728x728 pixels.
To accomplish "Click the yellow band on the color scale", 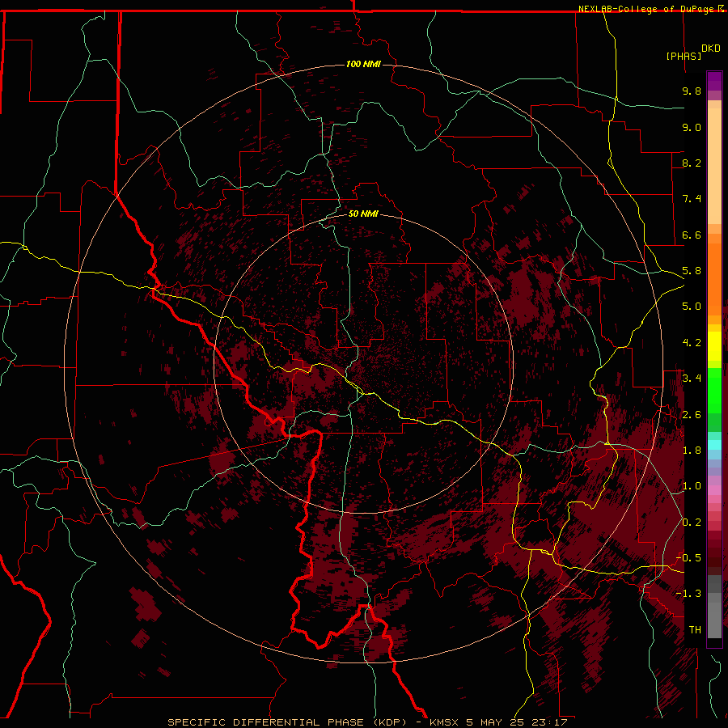I will (714, 346).
